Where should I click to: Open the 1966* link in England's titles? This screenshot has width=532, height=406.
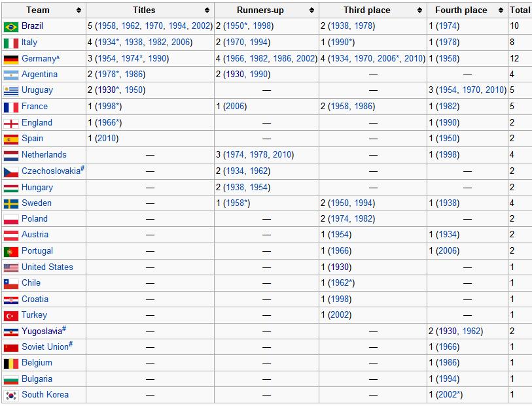[x=109, y=122]
